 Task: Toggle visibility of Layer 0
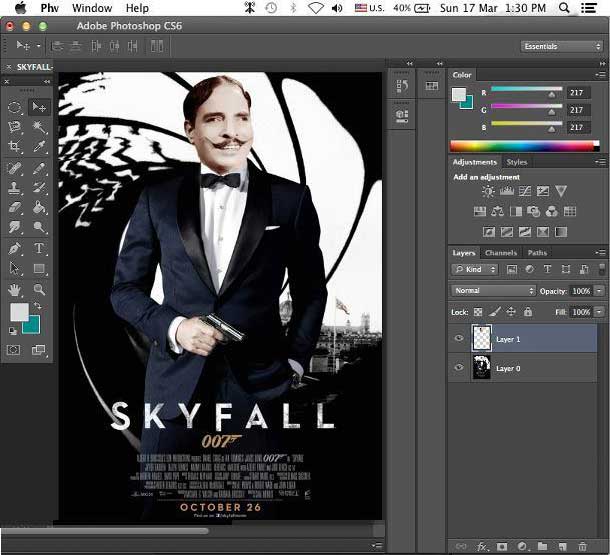pos(459,368)
